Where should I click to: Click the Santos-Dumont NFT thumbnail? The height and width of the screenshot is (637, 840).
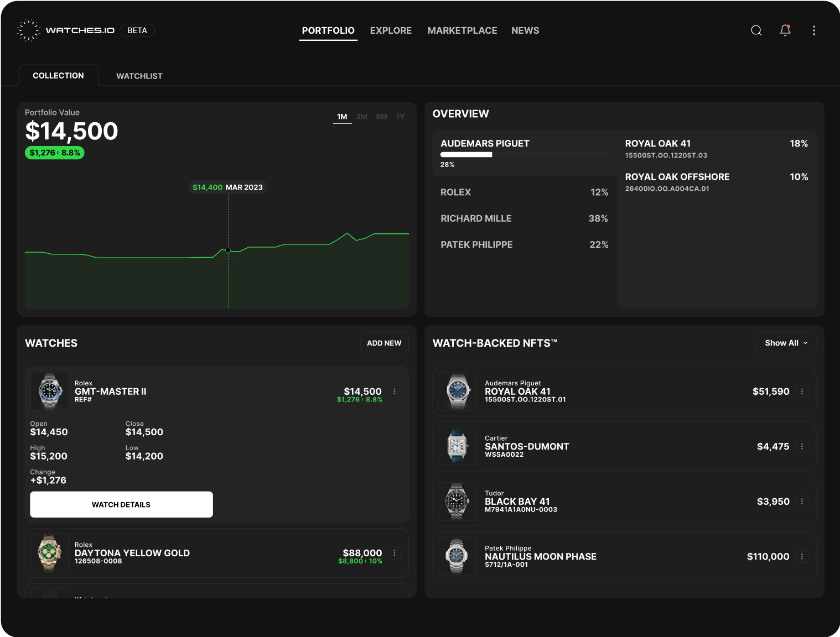[457, 446]
